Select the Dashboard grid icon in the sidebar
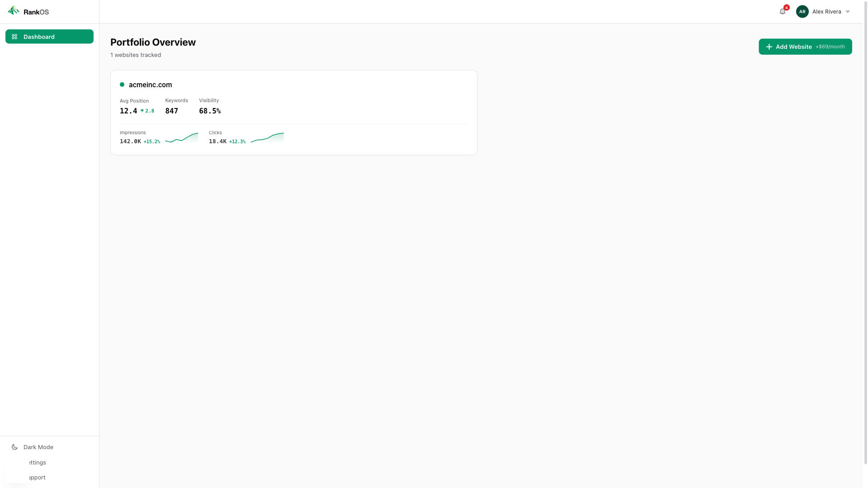This screenshot has width=868, height=488. click(14, 37)
